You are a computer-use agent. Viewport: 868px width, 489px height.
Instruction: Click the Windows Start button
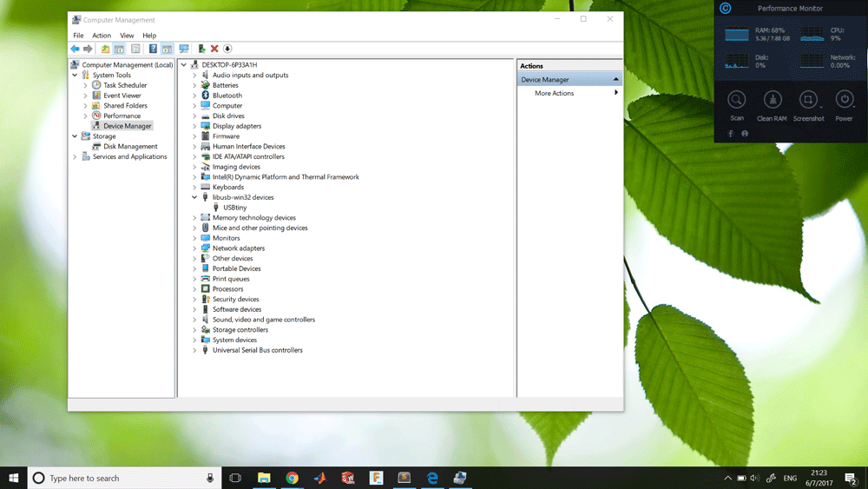14,478
